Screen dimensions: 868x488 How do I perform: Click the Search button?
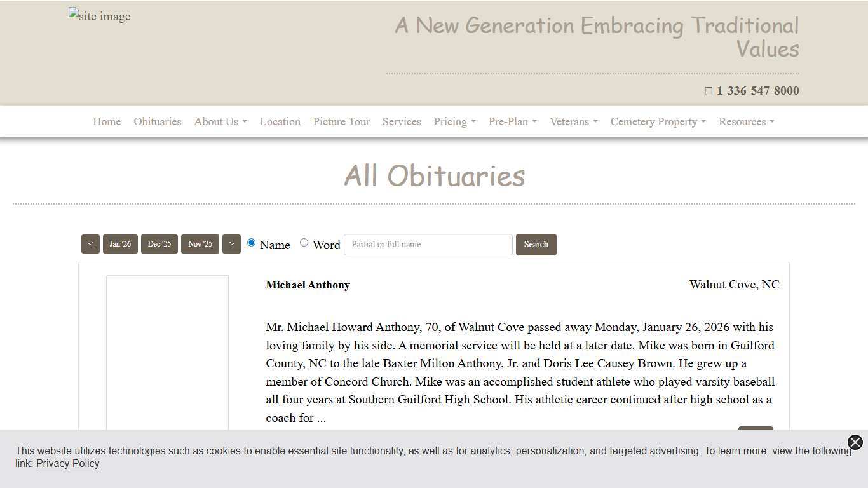pyautogui.click(x=536, y=244)
